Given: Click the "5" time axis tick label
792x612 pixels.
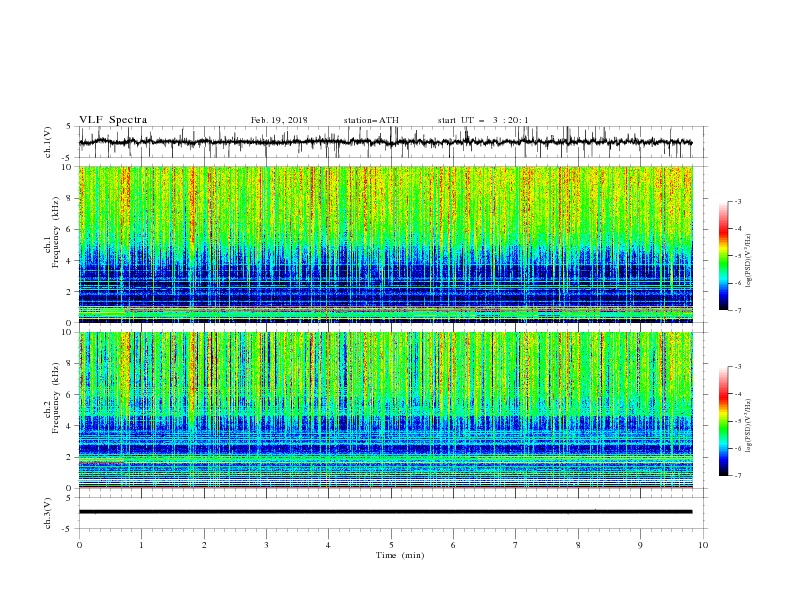Looking at the screenshot, I should click(x=391, y=545).
